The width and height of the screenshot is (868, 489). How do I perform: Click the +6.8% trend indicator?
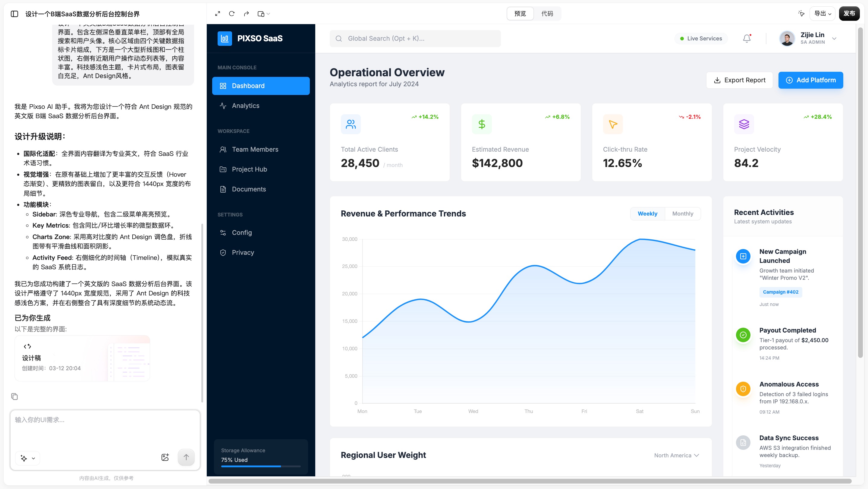(557, 117)
